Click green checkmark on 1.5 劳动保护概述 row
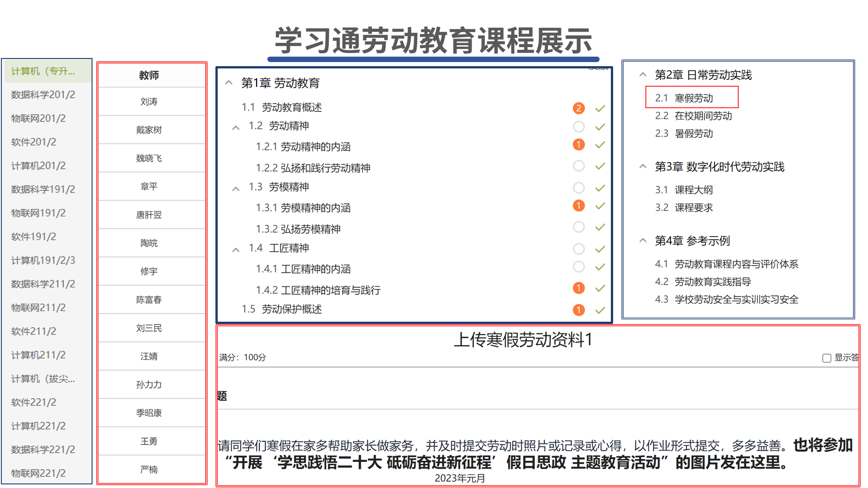 (600, 310)
